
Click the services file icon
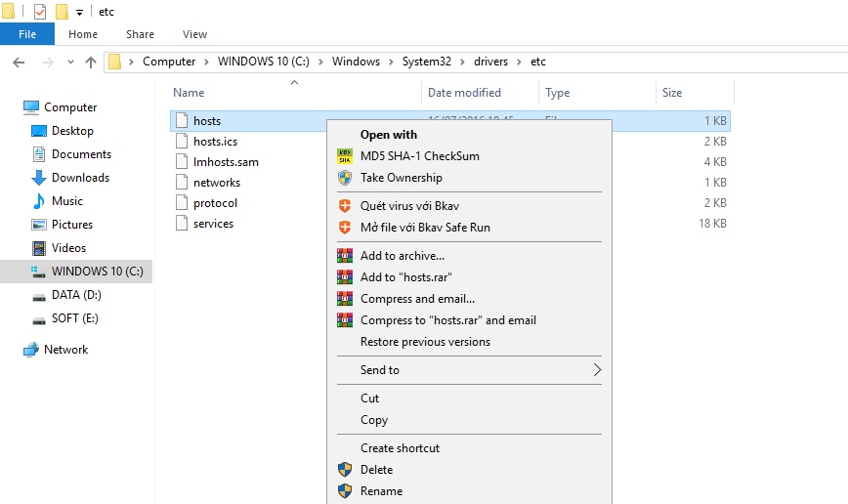[x=182, y=224]
